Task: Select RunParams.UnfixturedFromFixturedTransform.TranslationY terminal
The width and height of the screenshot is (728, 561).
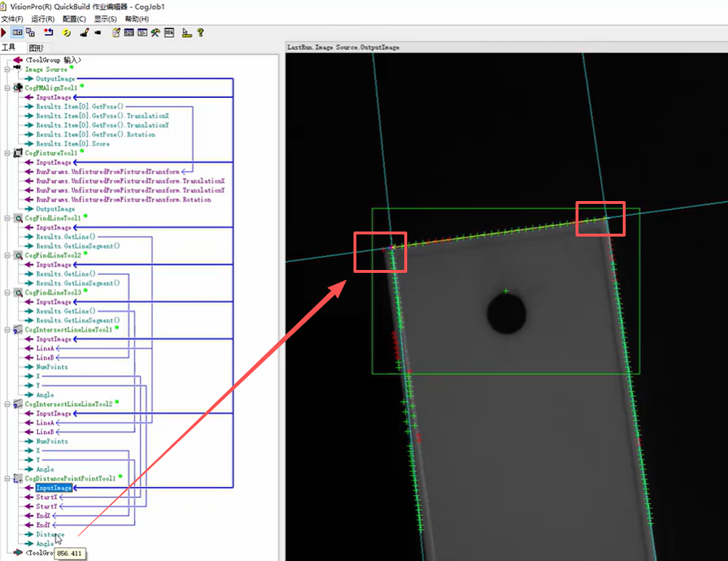Action: [x=131, y=190]
